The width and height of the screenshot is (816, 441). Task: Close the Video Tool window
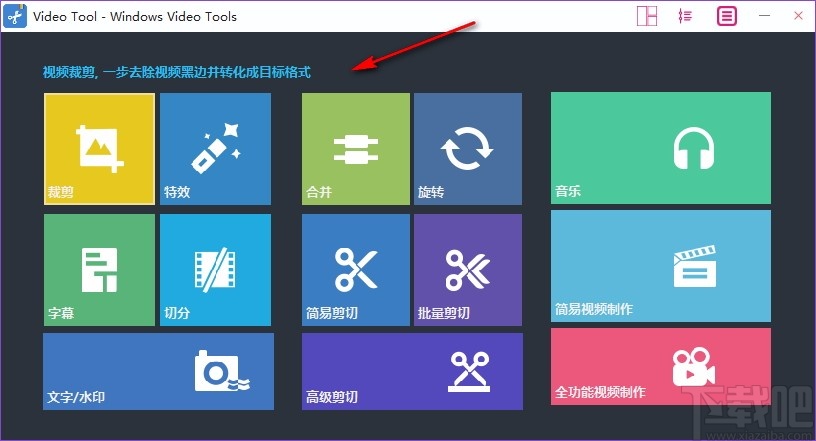(798, 16)
